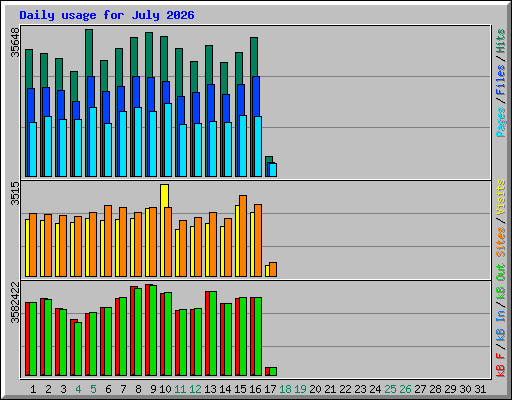512x400 pixels.
Task: Click day label 28 on the x-axis
Action: pyautogui.click(x=435, y=389)
